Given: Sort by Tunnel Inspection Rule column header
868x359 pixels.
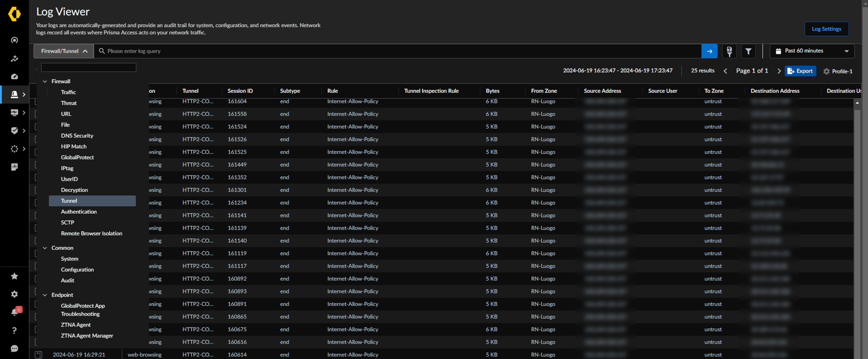Looking at the screenshot, I should (431, 91).
